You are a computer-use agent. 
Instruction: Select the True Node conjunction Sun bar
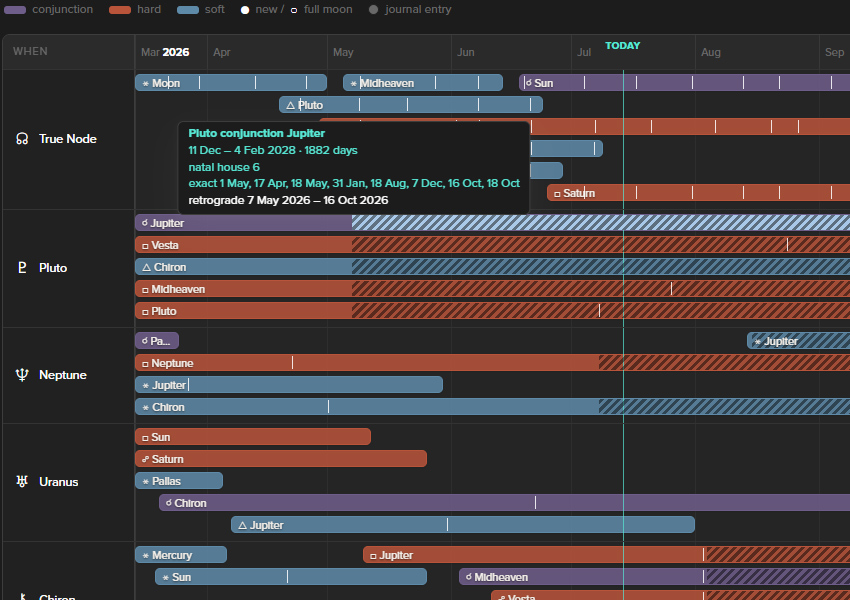684,83
